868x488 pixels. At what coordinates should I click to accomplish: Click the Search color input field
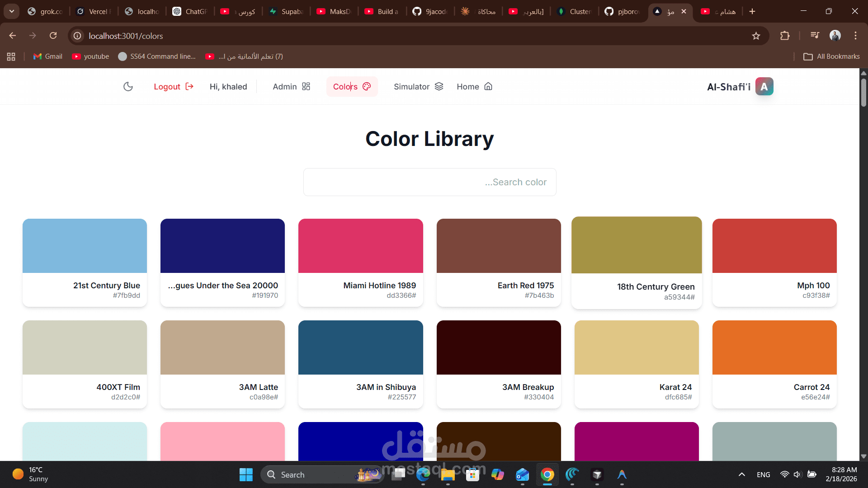[x=429, y=182]
